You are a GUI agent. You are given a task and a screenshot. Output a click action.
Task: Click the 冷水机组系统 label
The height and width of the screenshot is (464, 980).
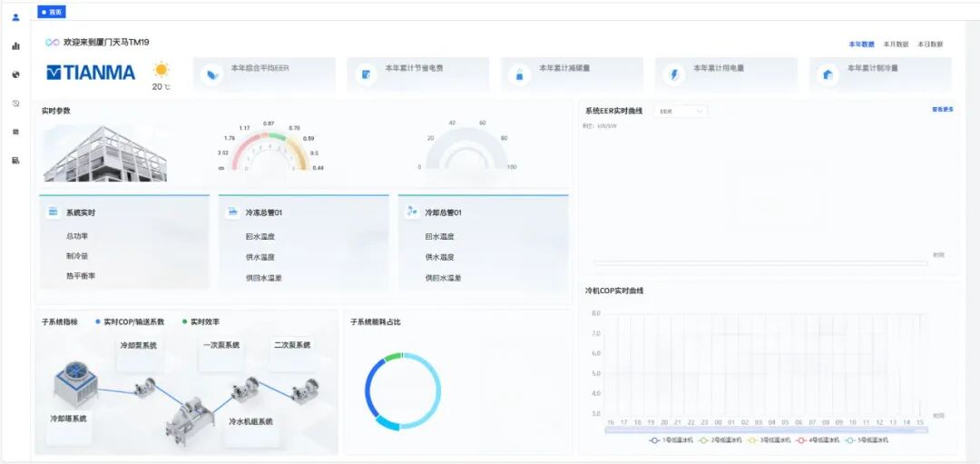tap(250, 421)
